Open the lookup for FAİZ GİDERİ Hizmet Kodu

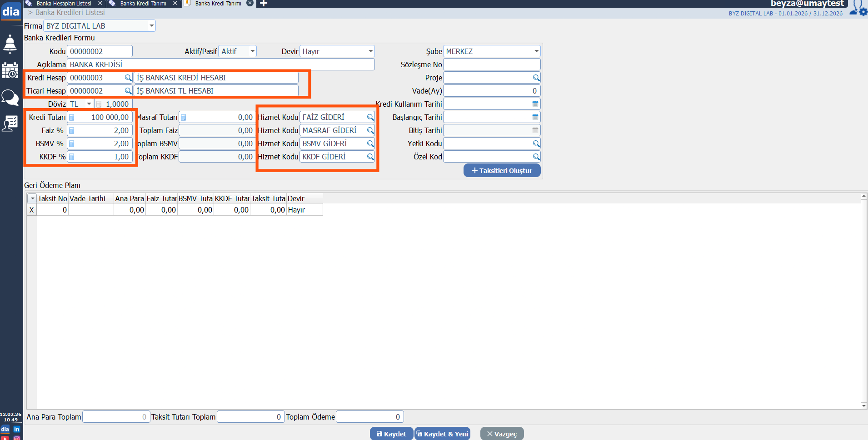tap(370, 118)
